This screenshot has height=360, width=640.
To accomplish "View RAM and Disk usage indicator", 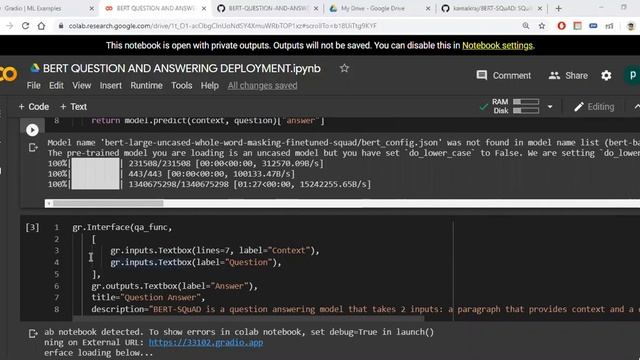I will 516,106.
